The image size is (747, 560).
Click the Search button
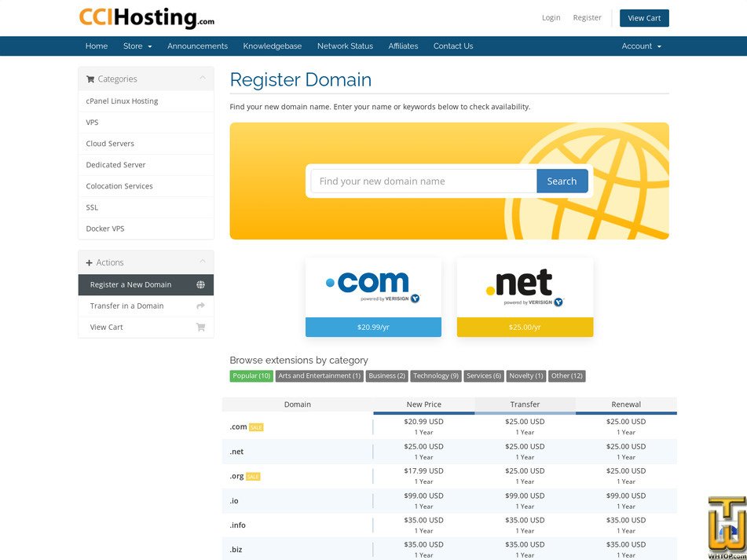pyautogui.click(x=562, y=181)
